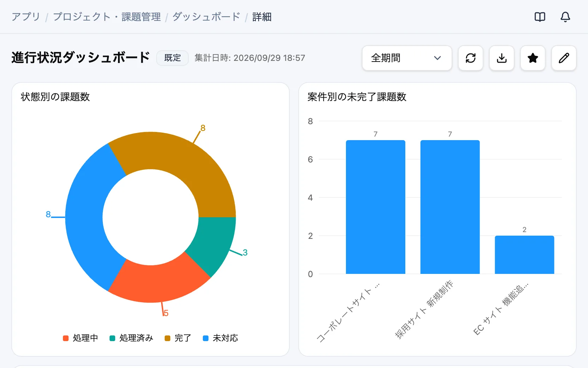Click the ECサイト axis label

[x=501, y=309]
